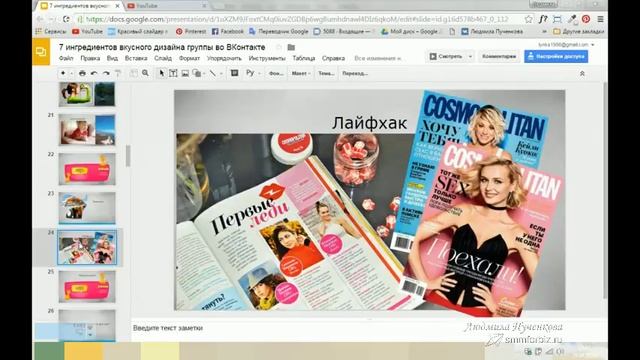Click the Комментарии button
Screen dimensions: 640x360
click(x=499, y=56)
